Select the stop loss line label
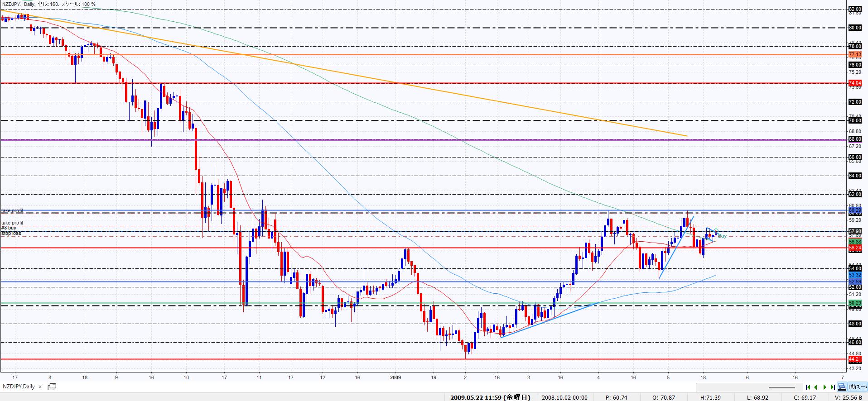 click(11, 234)
